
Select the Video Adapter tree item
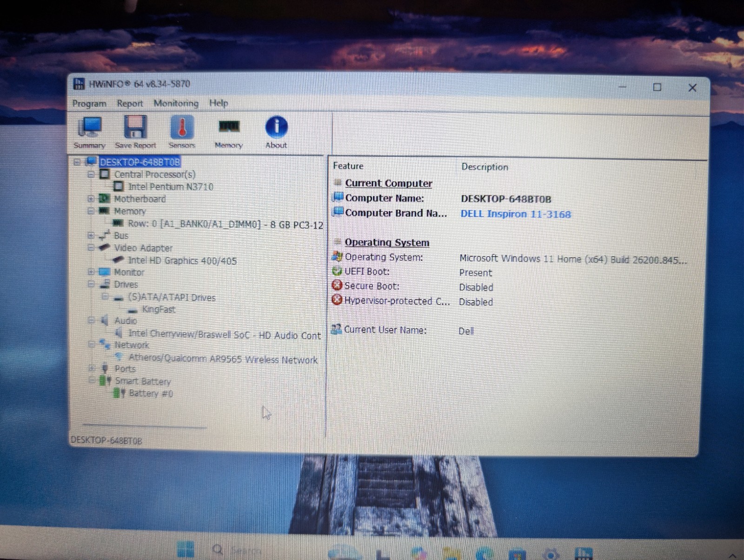point(143,248)
